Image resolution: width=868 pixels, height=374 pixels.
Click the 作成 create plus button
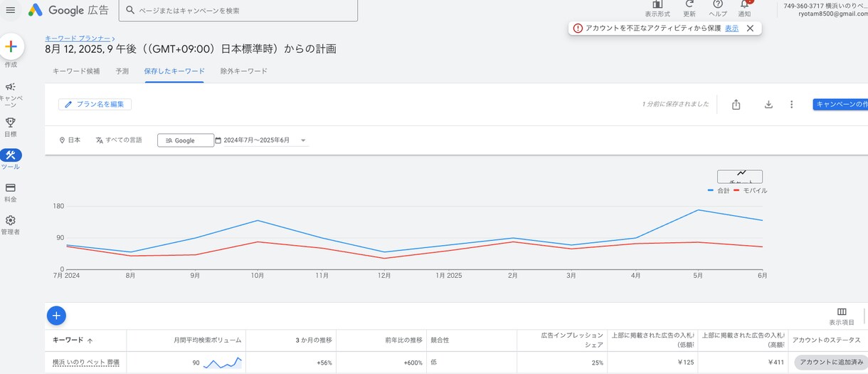(x=11, y=47)
